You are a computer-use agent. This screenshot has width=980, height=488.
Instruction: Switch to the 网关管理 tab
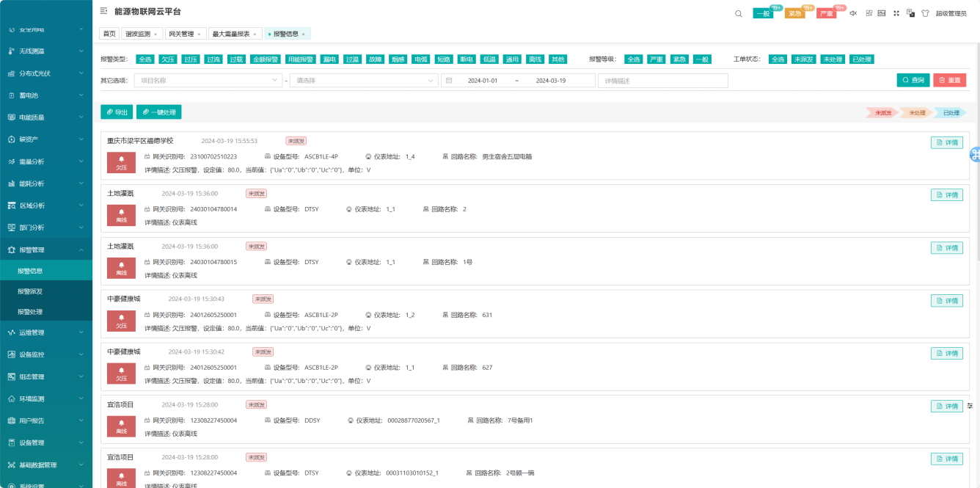(184, 34)
